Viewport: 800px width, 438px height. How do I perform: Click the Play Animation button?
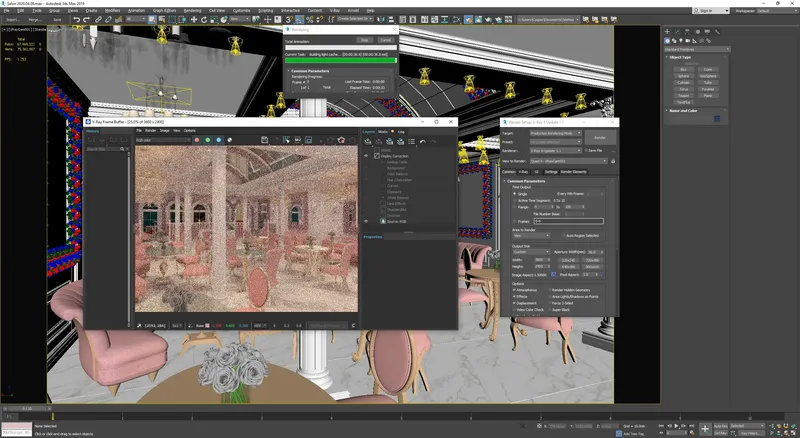click(x=677, y=426)
